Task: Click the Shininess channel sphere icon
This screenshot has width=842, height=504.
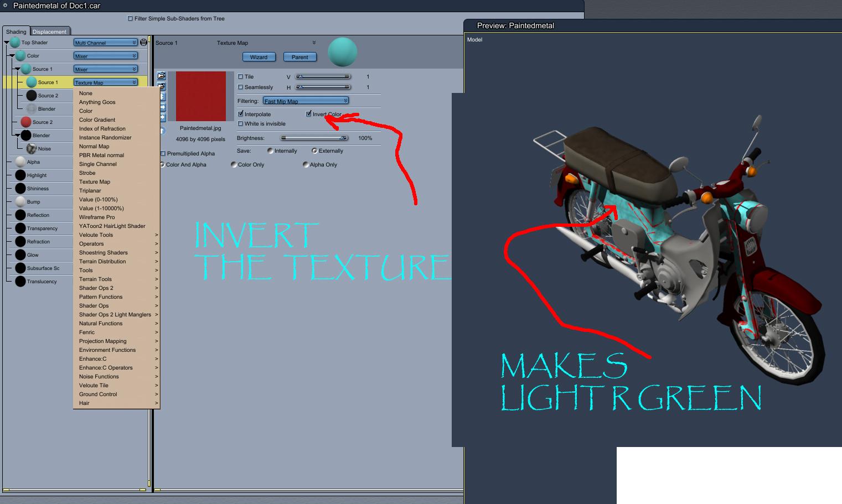Action: point(20,189)
